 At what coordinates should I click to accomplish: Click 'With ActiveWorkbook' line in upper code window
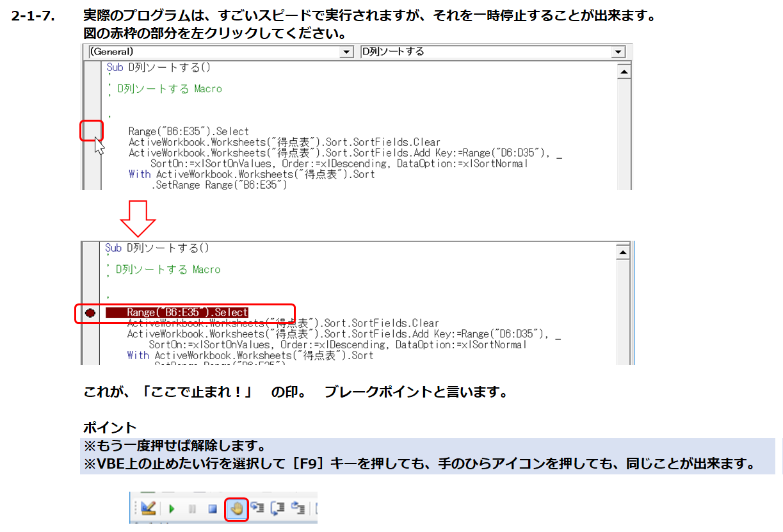252,174
